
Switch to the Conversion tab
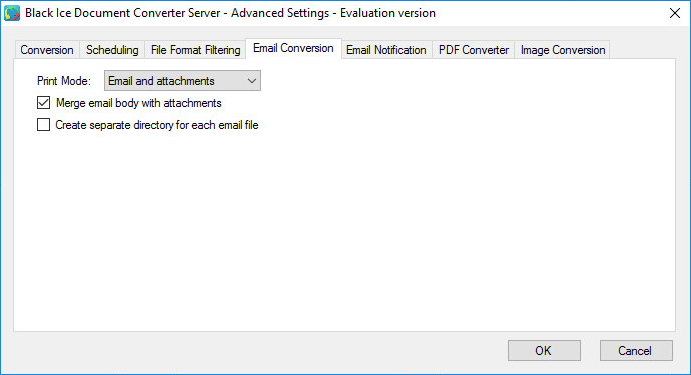47,50
